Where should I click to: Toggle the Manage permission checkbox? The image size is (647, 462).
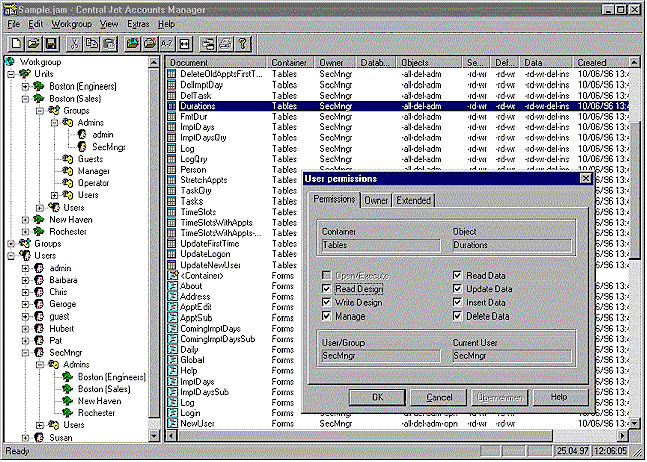coord(328,317)
